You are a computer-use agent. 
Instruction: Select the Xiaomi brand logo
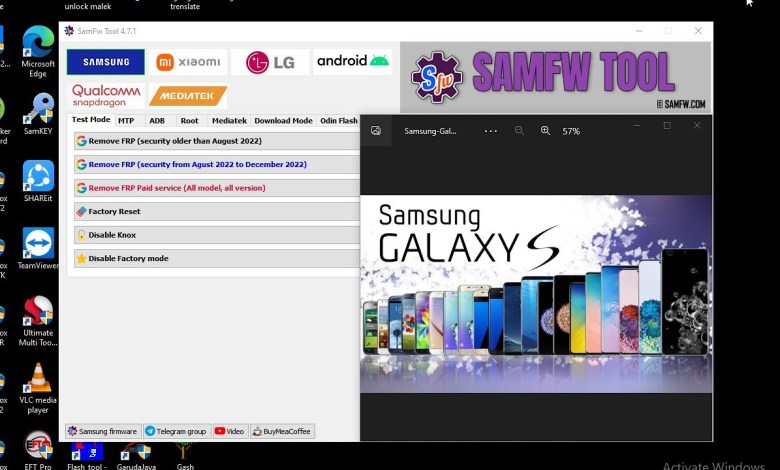point(188,62)
